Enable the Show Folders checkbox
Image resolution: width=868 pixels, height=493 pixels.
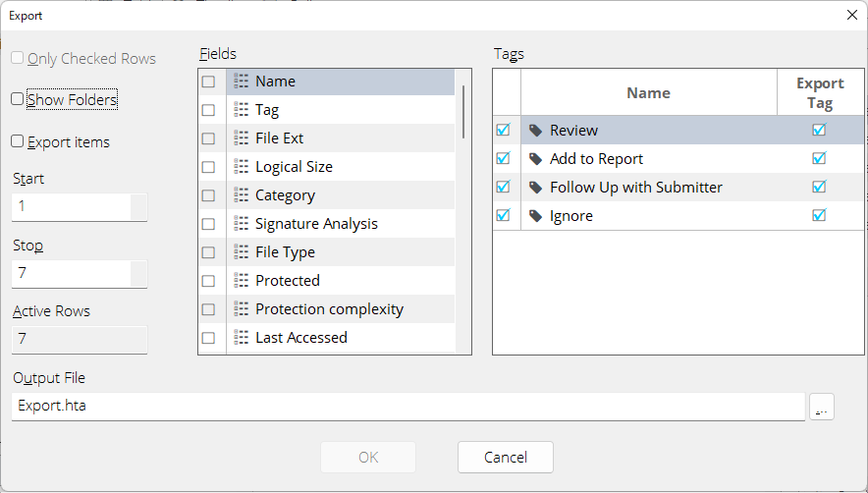tap(17, 99)
